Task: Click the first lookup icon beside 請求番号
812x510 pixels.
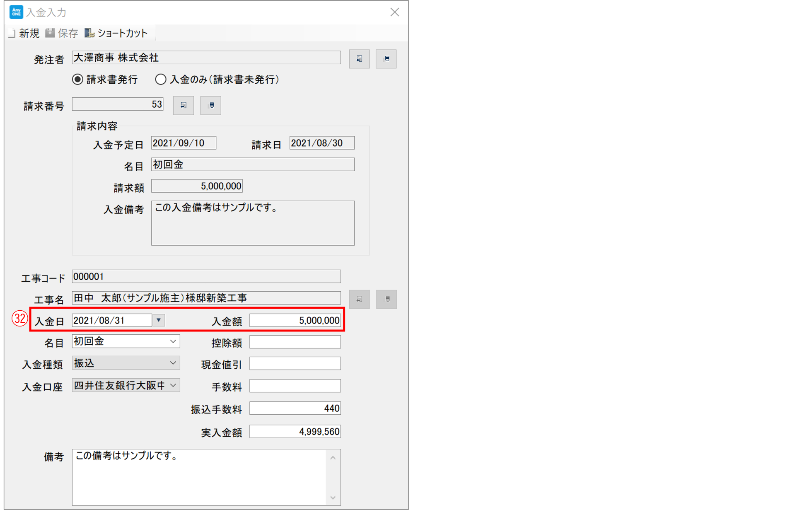Action: point(184,105)
